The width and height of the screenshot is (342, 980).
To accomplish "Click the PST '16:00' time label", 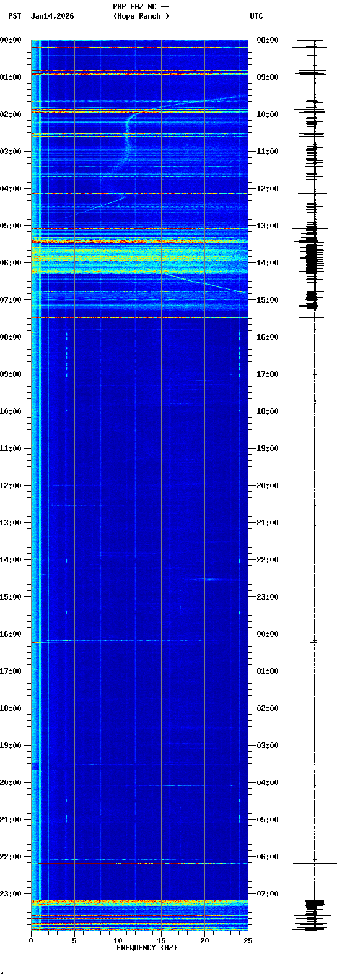I will point(11,634).
